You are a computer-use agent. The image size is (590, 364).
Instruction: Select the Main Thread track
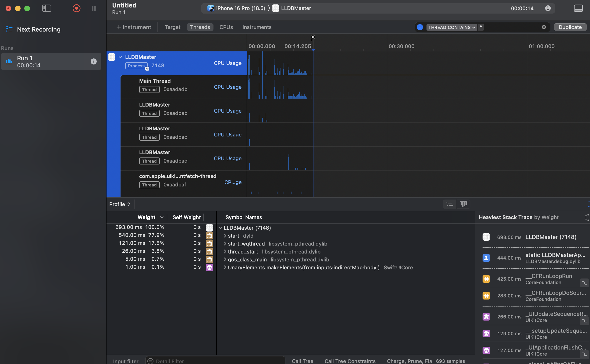(183, 87)
